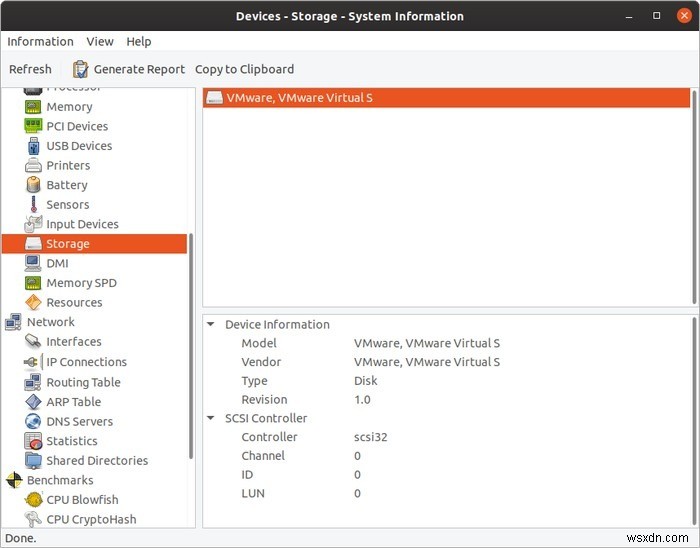Click the Generate Report label
700x548 pixels.
(139, 69)
